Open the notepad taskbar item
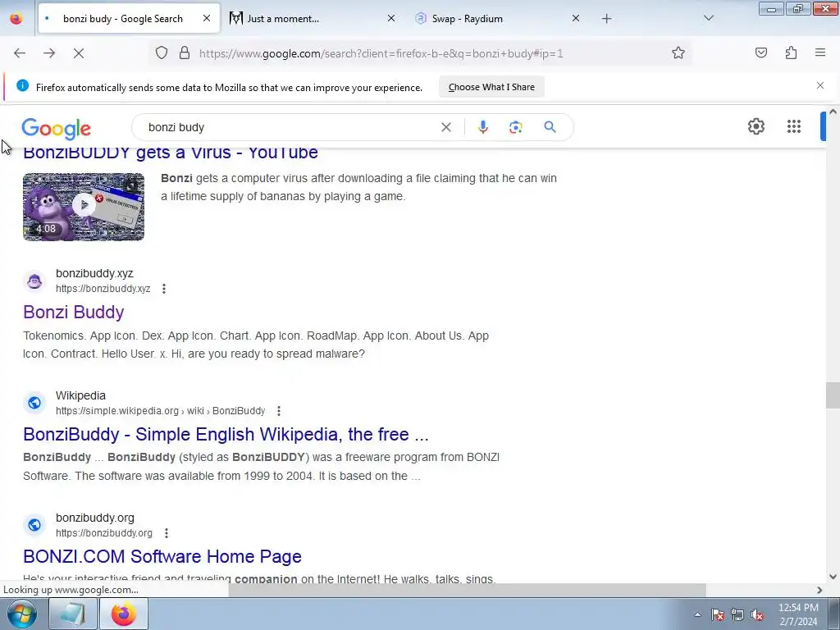The height and width of the screenshot is (630, 840). point(73,614)
